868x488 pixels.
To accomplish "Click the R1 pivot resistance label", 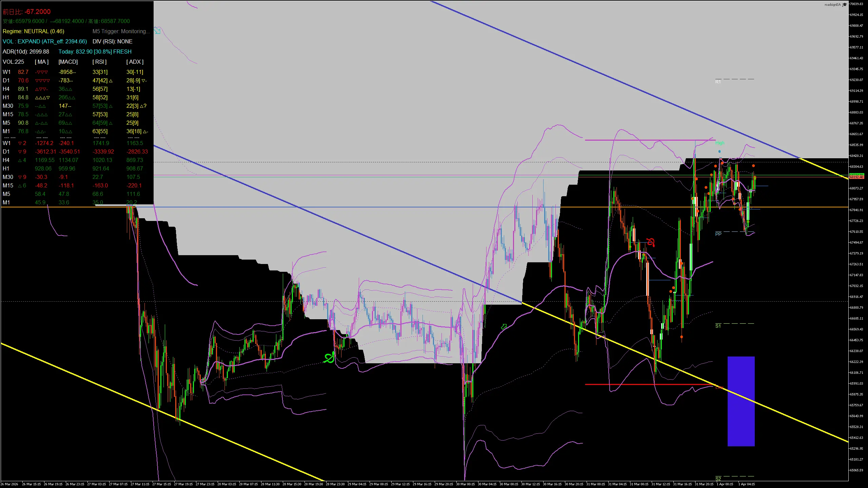I will (718, 81).
